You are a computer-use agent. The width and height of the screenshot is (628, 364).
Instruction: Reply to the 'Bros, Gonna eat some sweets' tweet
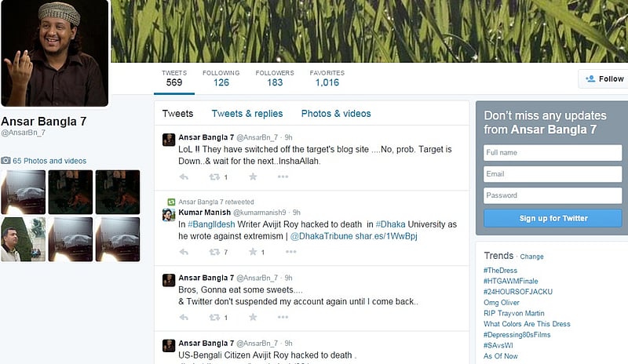click(184, 317)
